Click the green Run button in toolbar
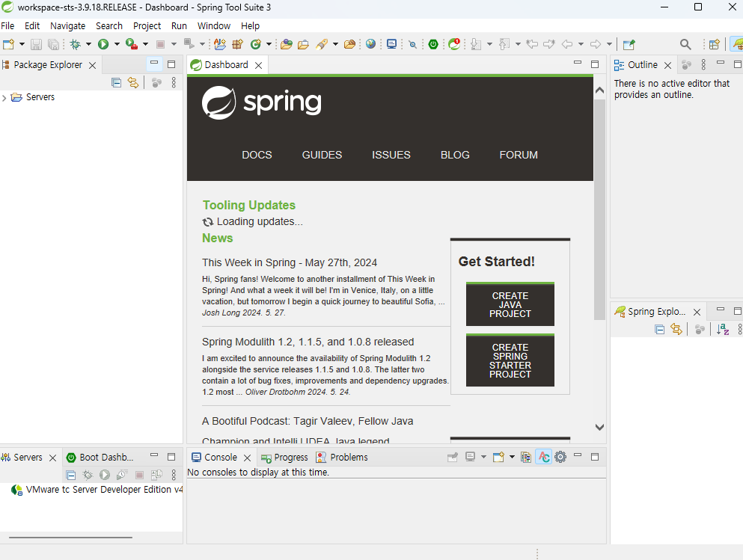Screen dimensions: 743x560 (x=103, y=45)
